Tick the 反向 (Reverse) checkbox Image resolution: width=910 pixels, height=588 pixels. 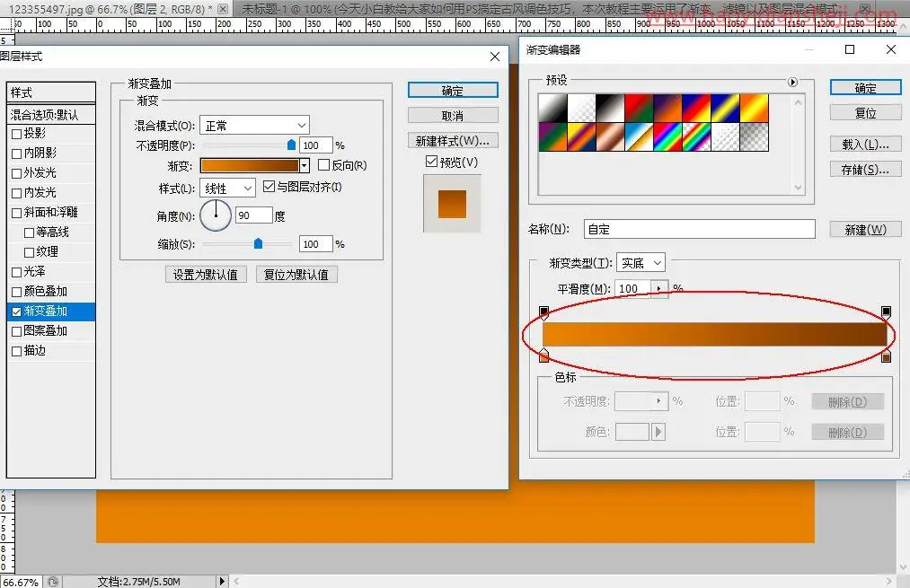pos(323,165)
